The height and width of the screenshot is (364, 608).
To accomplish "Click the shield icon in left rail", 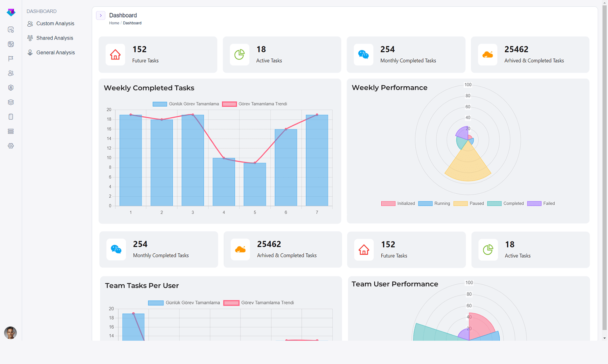I will (x=11, y=88).
